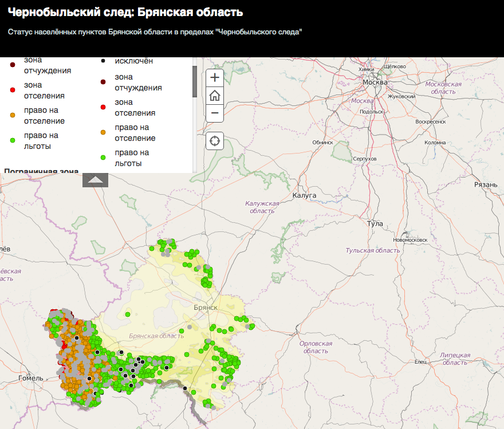
Task: Click left-column green 'право на льготы' dot
Action: pyautogui.click(x=13, y=140)
